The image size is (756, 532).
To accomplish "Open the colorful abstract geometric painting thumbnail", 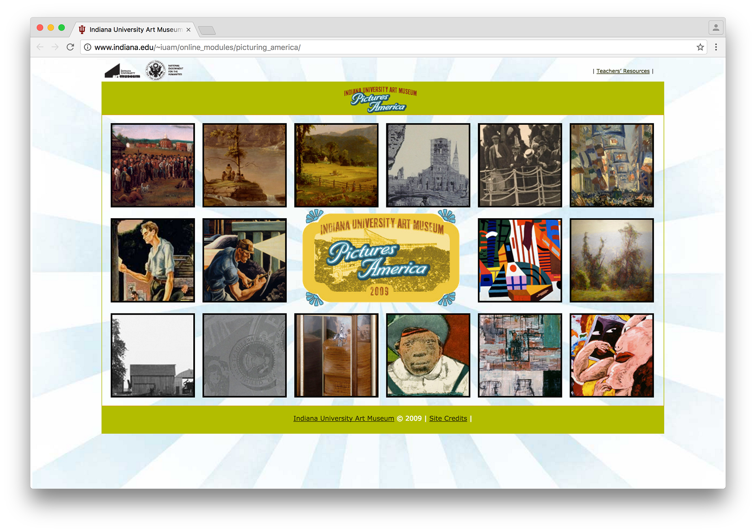I will (x=520, y=260).
